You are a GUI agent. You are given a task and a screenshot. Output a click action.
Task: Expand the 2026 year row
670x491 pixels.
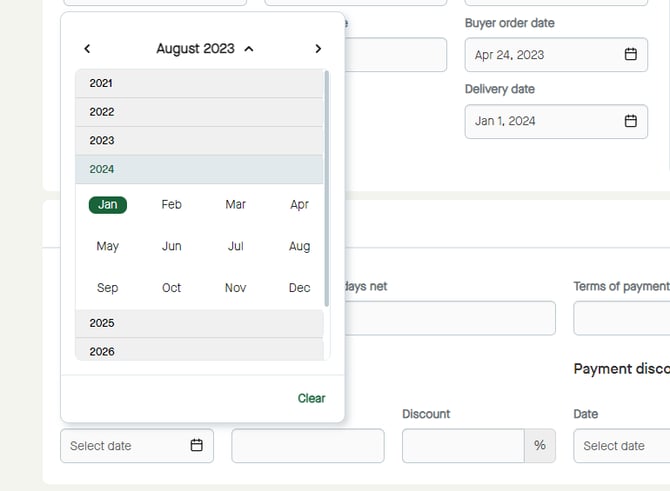click(199, 350)
